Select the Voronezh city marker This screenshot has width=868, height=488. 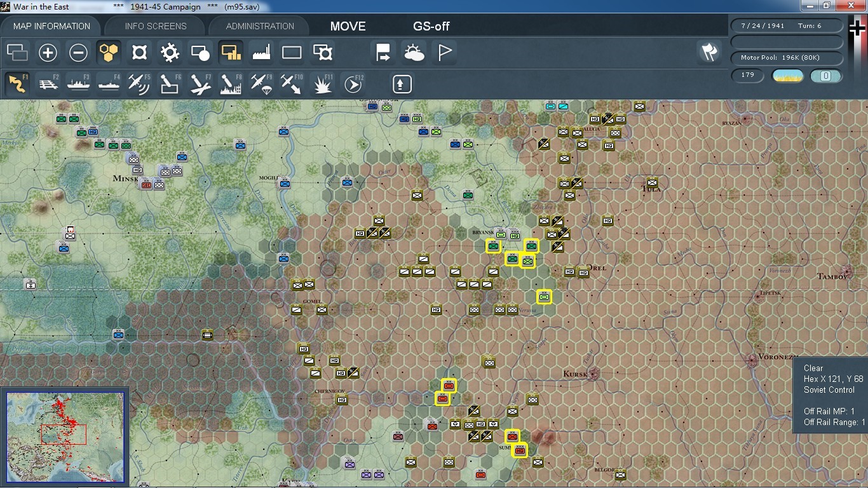coord(752,360)
